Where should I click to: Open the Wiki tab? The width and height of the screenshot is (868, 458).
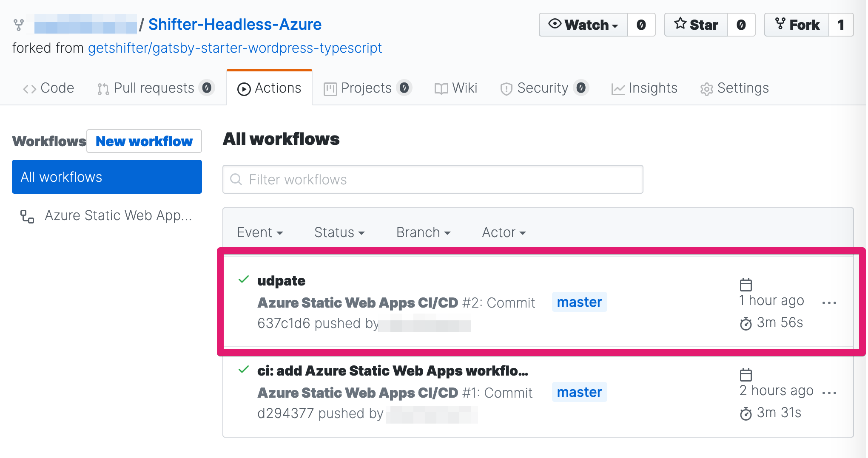[x=456, y=88]
